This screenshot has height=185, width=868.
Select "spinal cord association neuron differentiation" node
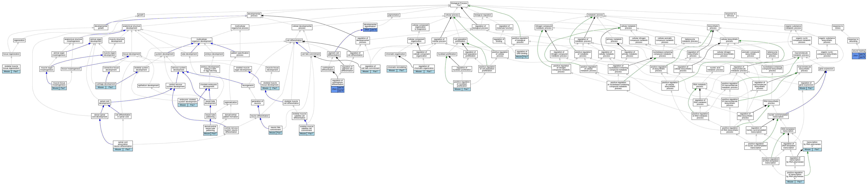click(123, 144)
